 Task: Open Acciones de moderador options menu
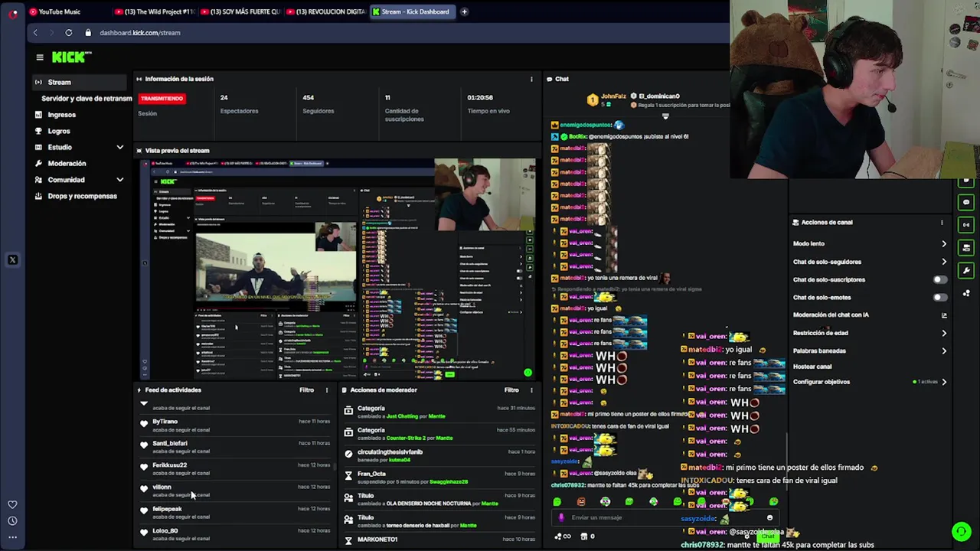click(531, 390)
